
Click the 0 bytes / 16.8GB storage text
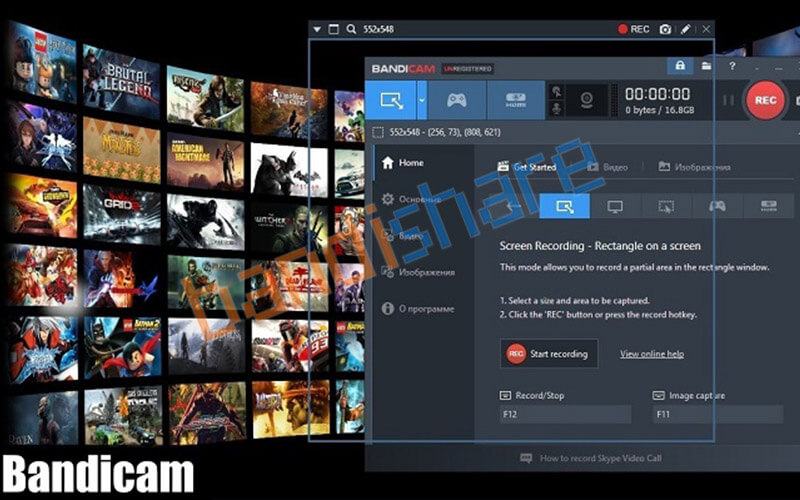click(659, 110)
